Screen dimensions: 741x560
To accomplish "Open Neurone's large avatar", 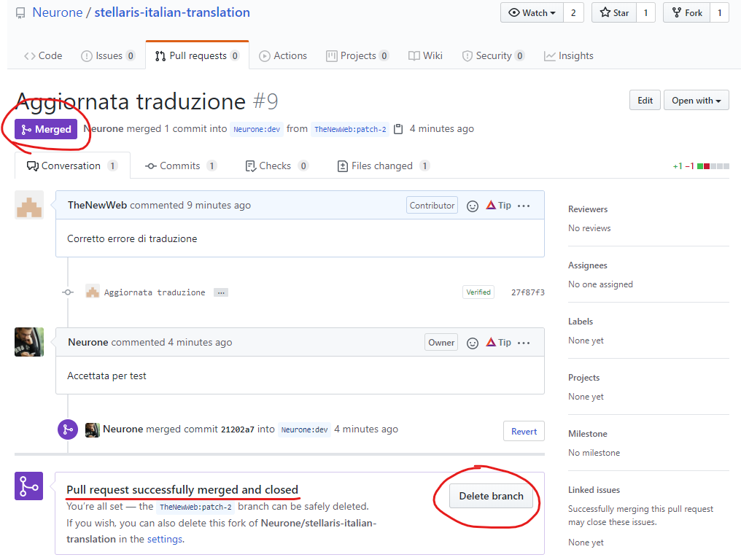I will (29, 342).
